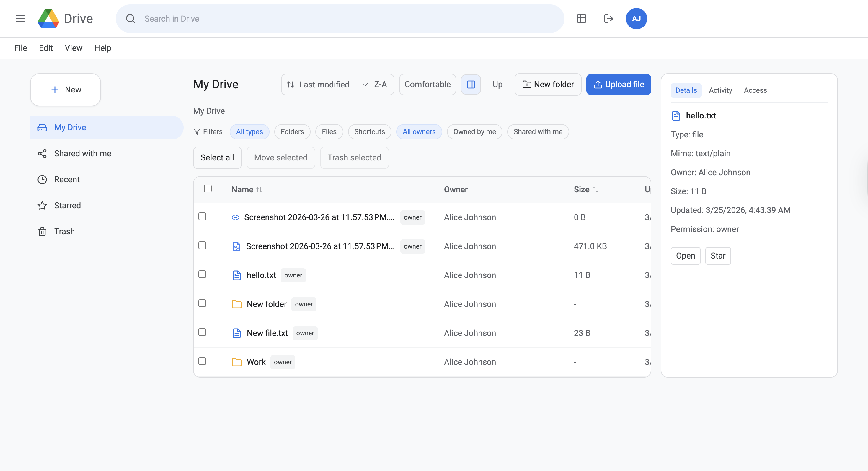Viewport: 868px width, 471px height.
Task: Check the Work folder row checkbox
Action: click(x=202, y=361)
